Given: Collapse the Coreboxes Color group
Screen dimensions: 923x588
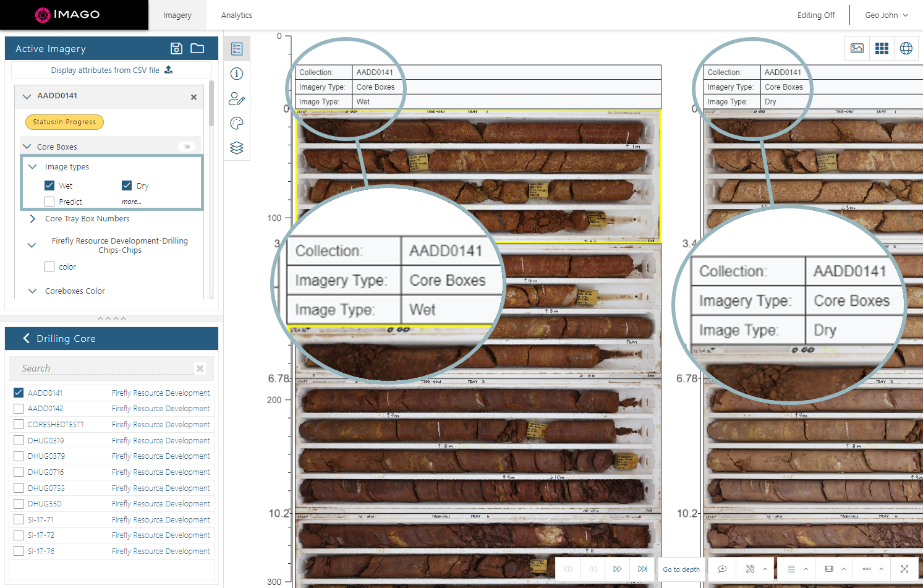Looking at the screenshot, I should 33,291.
